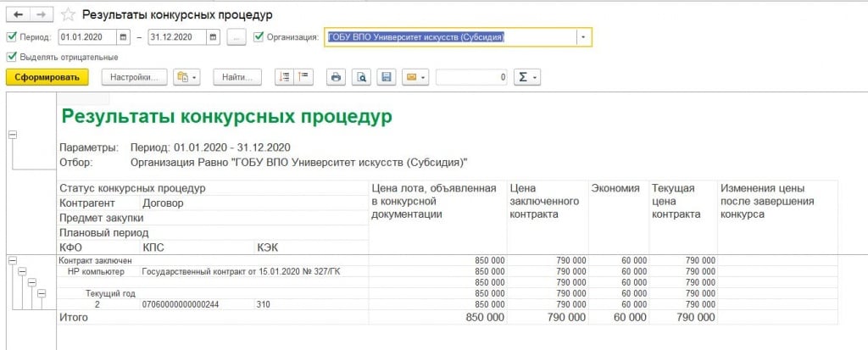Disable Выделять отрицательные checkbox
The image size is (868, 350).
point(11,57)
